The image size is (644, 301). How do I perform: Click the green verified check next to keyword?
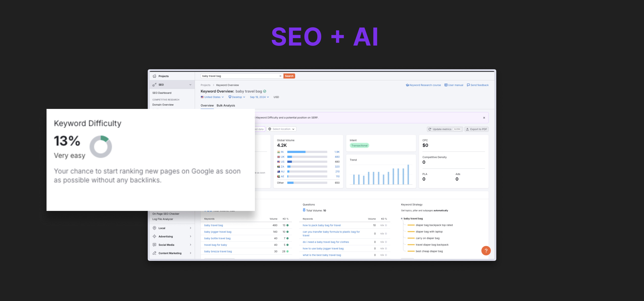coord(265,91)
